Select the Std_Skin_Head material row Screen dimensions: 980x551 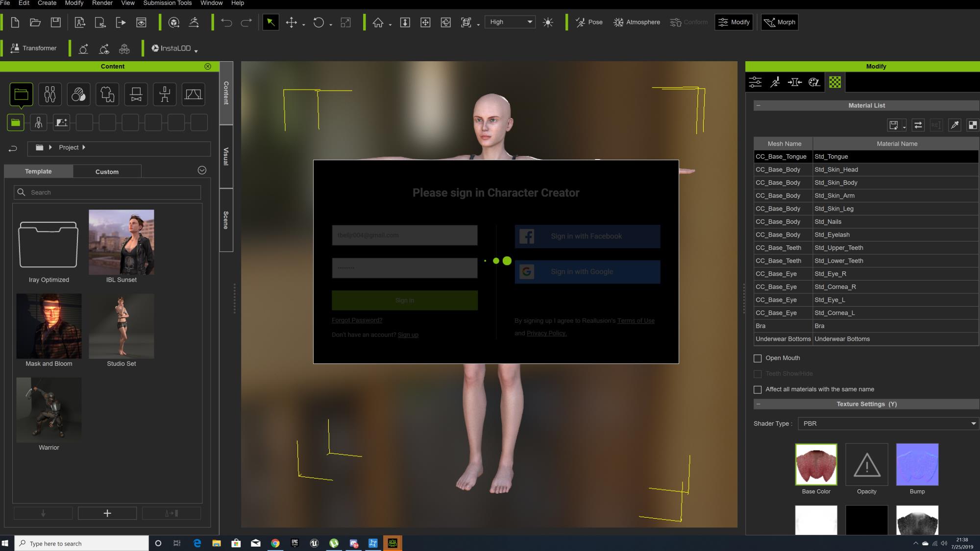pyautogui.click(x=866, y=169)
